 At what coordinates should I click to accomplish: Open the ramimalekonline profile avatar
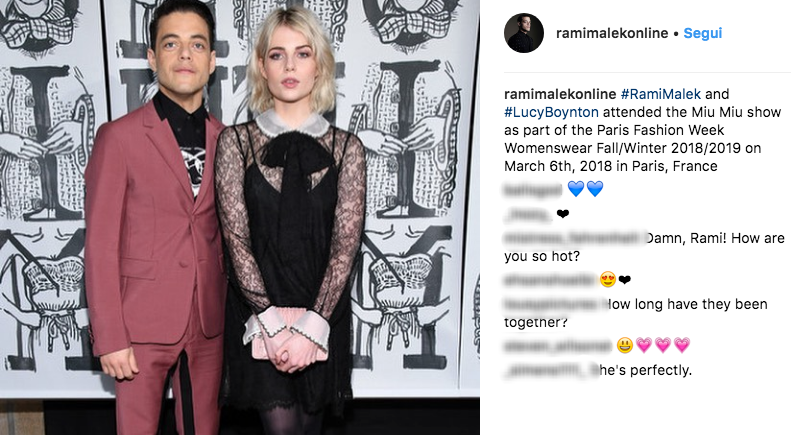tap(524, 33)
